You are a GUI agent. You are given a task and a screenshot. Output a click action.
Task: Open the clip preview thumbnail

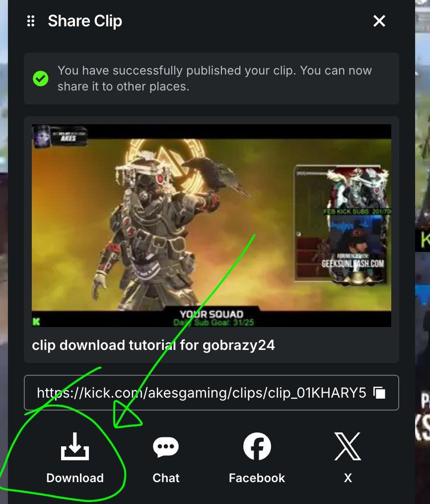click(x=212, y=226)
